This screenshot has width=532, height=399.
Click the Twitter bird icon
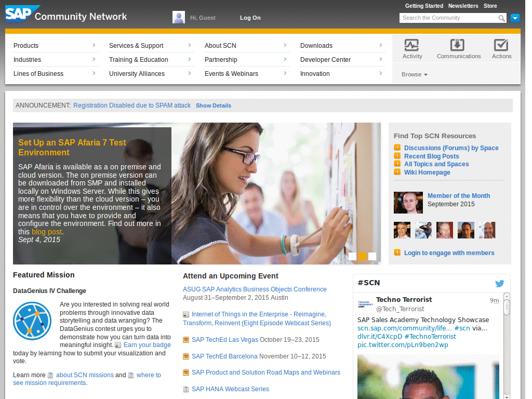[499, 284]
